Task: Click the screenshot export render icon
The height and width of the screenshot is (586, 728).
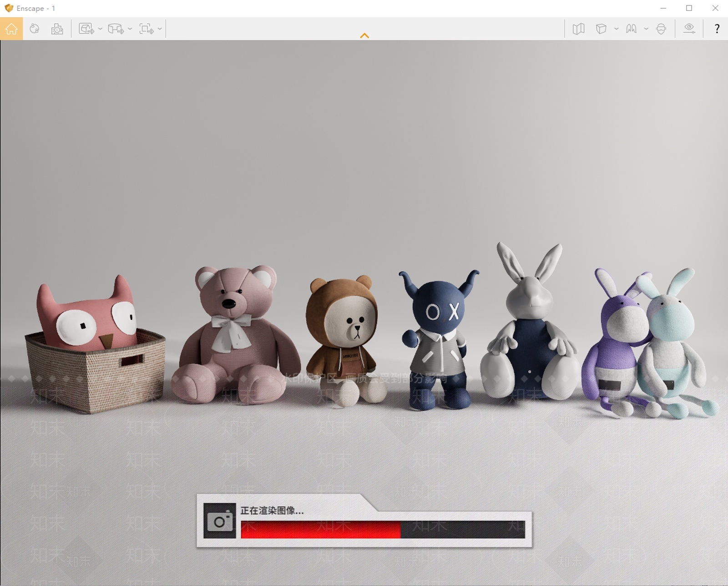Action: tap(86, 29)
